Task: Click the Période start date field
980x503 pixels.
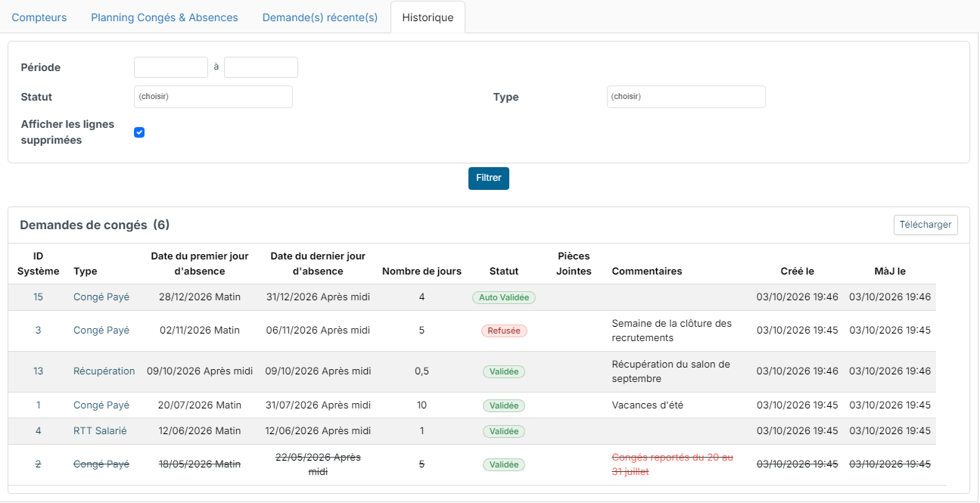Action: [x=171, y=67]
